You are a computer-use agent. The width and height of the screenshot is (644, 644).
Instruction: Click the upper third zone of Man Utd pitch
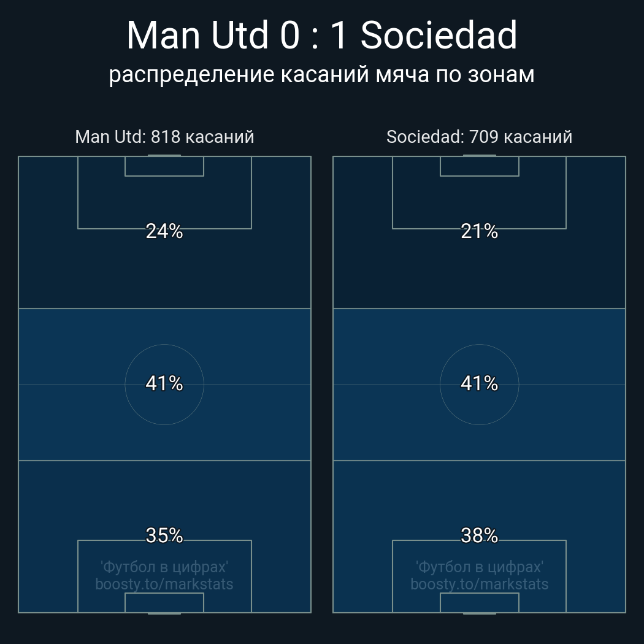(x=164, y=232)
